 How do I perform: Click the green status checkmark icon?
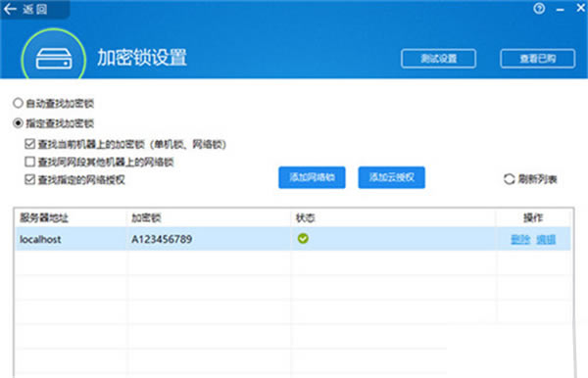point(303,238)
